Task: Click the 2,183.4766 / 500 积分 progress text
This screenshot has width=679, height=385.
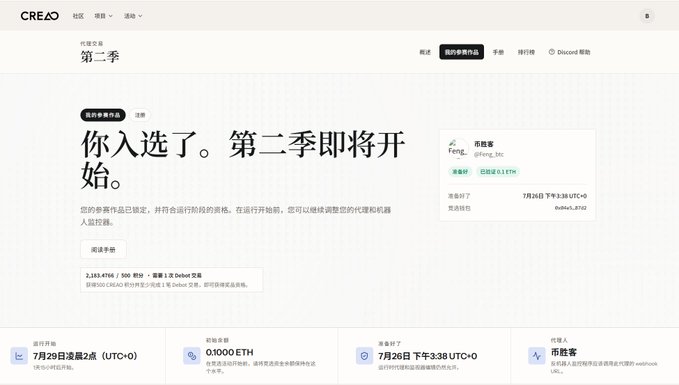Action: (114, 275)
